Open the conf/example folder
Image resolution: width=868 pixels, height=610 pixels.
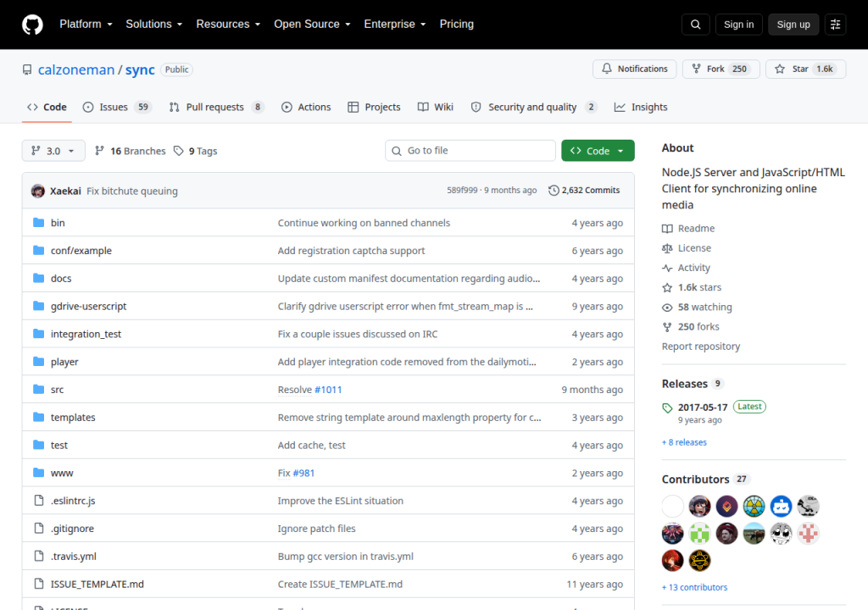click(x=81, y=250)
